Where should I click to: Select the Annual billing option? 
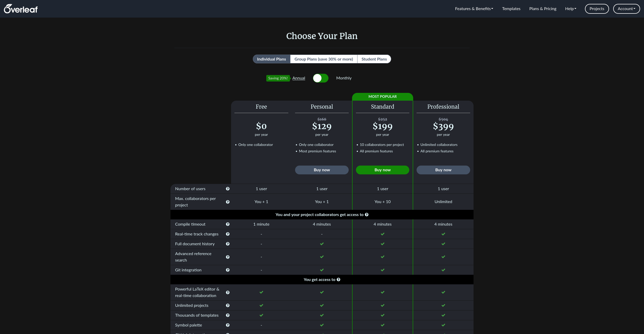[299, 78]
